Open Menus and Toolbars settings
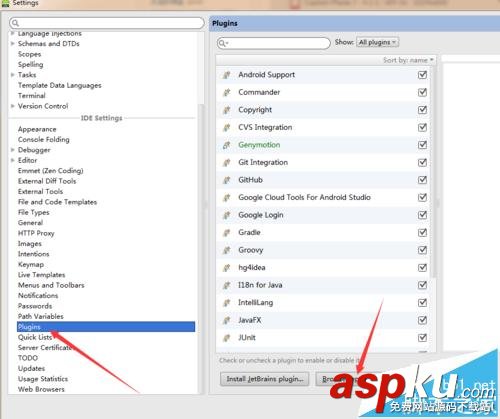 51,285
